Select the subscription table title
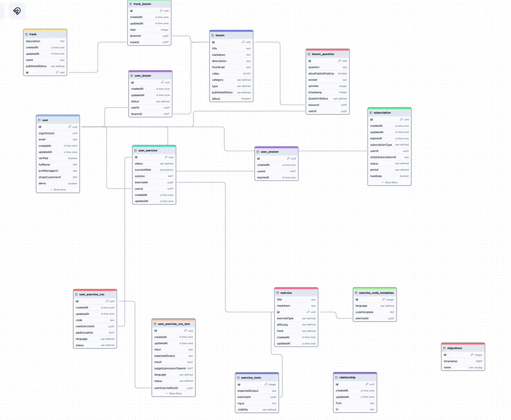Image resolution: width=511 pixels, height=420 pixels. (x=382, y=113)
